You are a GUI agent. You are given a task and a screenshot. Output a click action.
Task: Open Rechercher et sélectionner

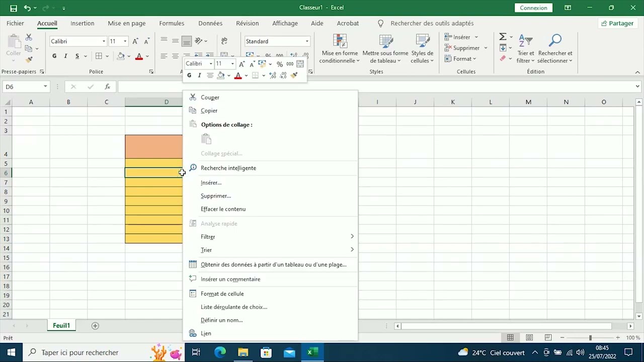pyautogui.click(x=555, y=49)
